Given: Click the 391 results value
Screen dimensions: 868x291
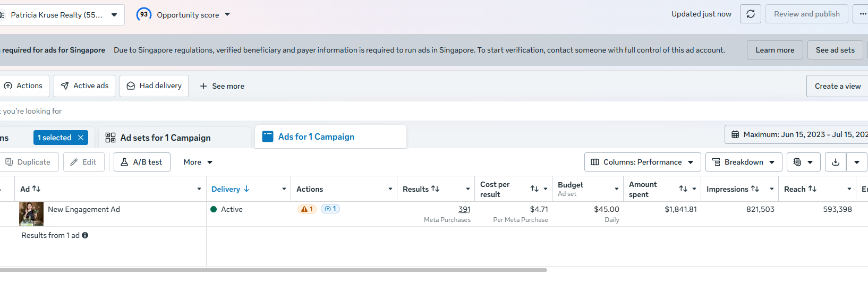Looking at the screenshot, I should pyautogui.click(x=464, y=209).
